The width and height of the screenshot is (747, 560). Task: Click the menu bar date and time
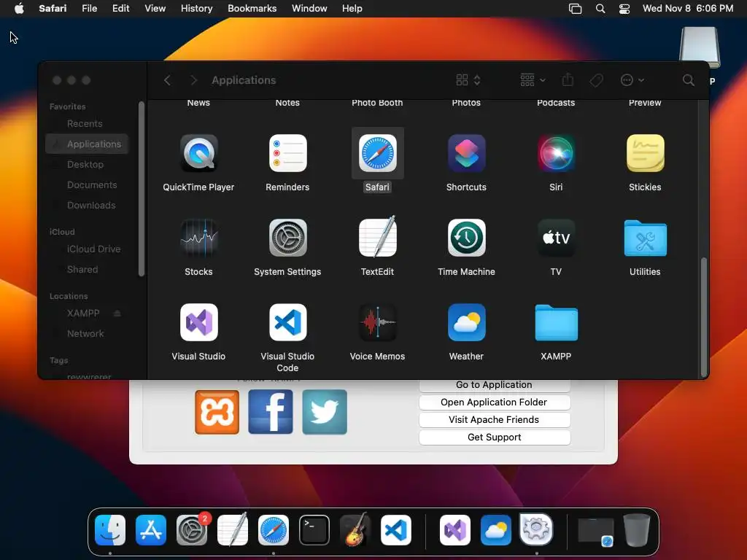coord(687,8)
